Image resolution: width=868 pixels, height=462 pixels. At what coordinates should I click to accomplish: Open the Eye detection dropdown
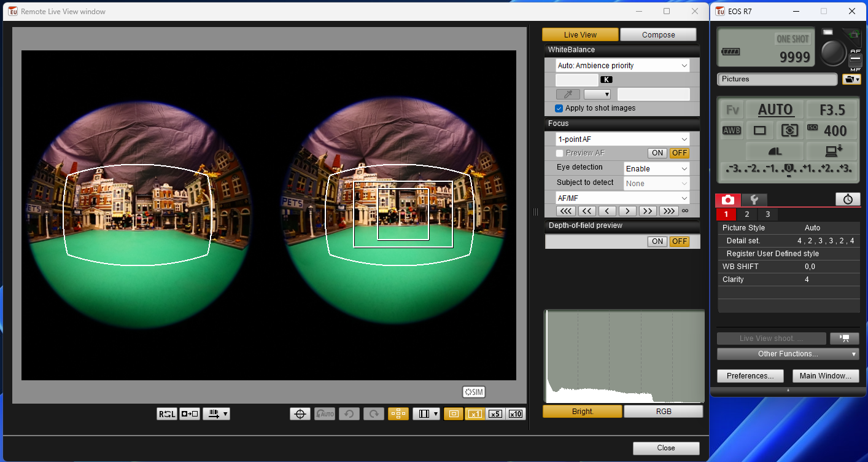point(657,168)
